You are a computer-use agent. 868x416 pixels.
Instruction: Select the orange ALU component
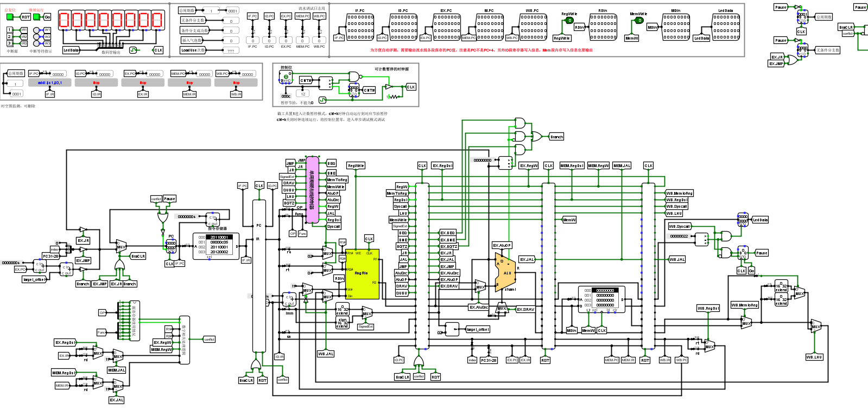[x=505, y=272]
